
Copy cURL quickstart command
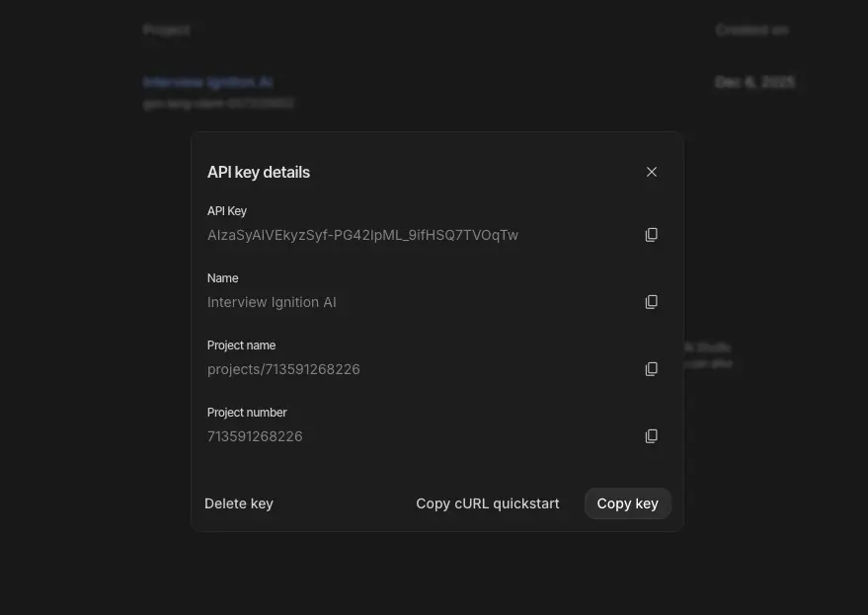tap(487, 503)
